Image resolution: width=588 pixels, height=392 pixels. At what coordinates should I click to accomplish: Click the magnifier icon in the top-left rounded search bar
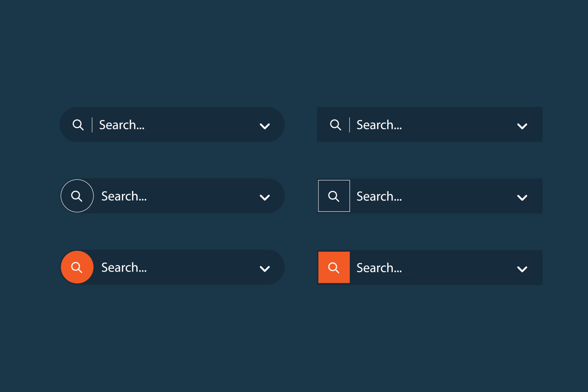[x=78, y=125]
